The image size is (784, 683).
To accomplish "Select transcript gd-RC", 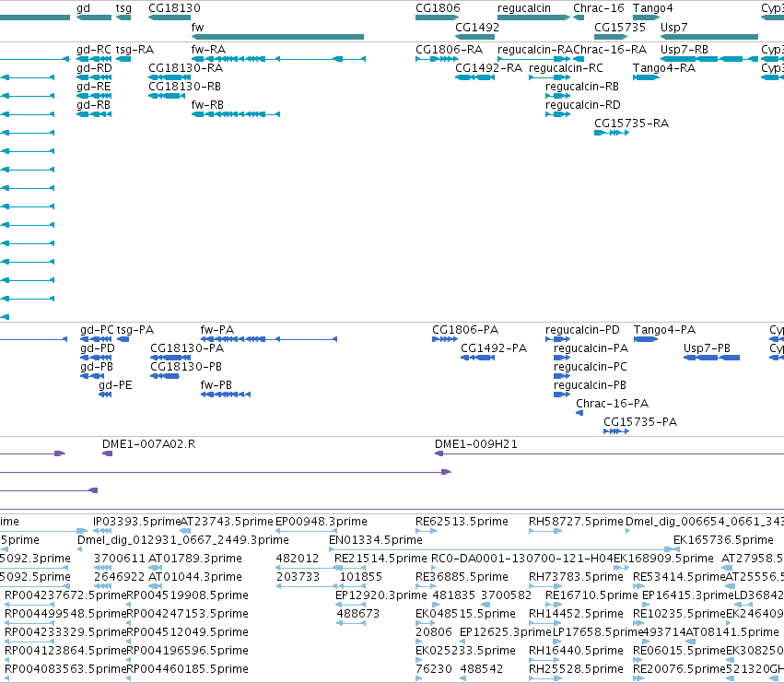I will pos(94,59).
